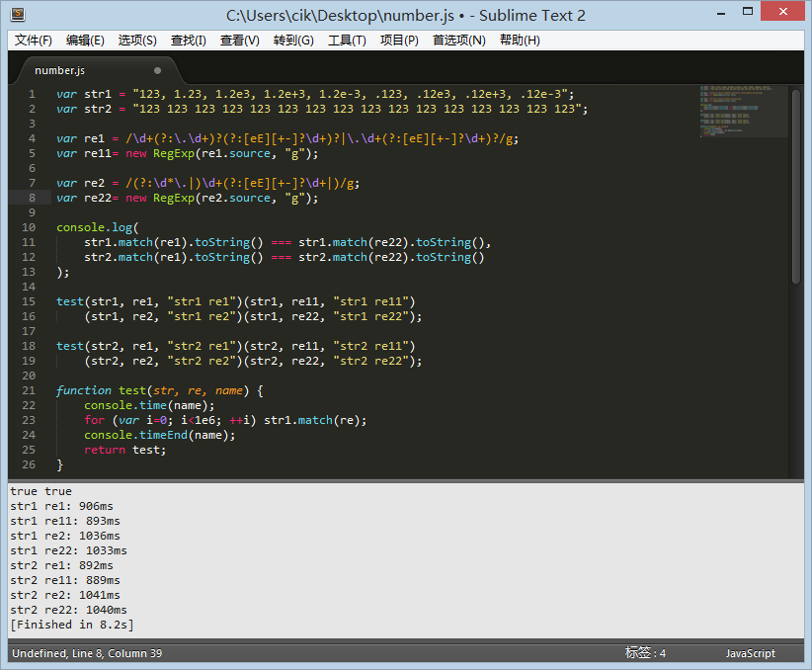Open the 查找(I) menu
812x670 pixels.
(x=189, y=41)
